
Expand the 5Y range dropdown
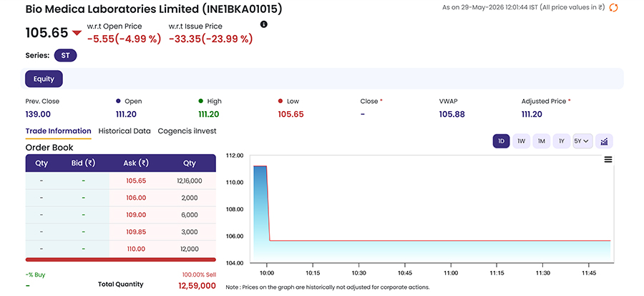coord(582,141)
